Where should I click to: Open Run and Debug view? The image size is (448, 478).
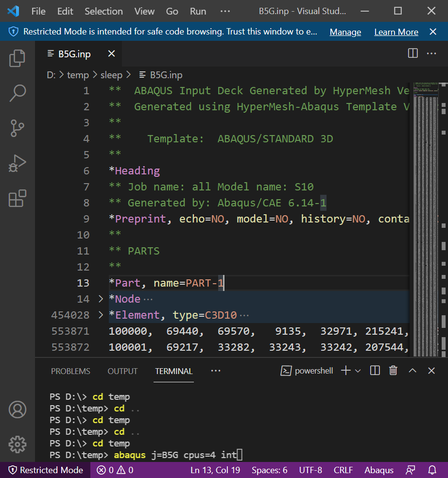[17, 164]
